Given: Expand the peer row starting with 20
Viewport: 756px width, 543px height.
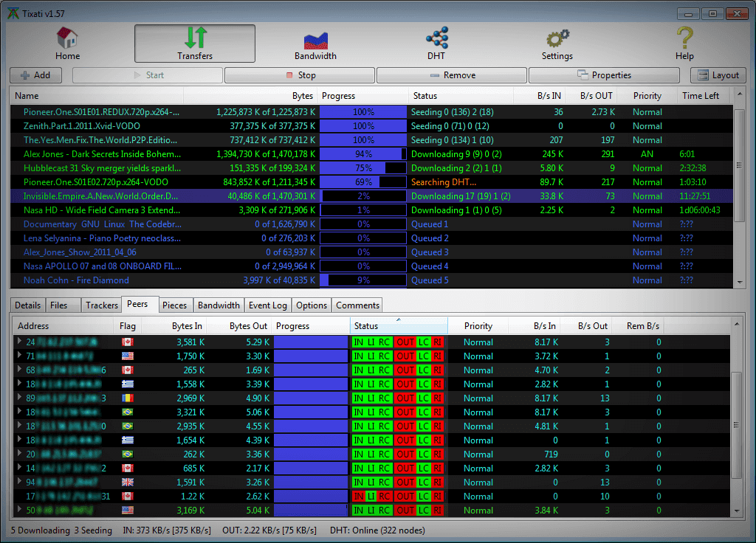Looking at the screenshot, I should coord(19,454).
